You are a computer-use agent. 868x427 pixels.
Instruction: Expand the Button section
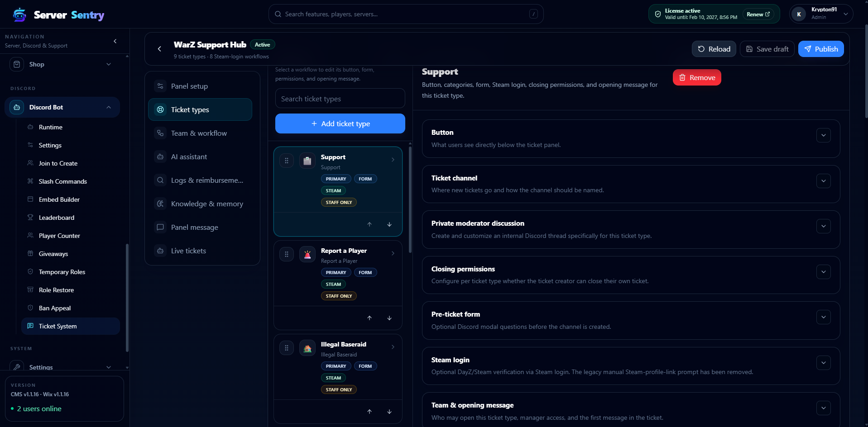(824, 135)
